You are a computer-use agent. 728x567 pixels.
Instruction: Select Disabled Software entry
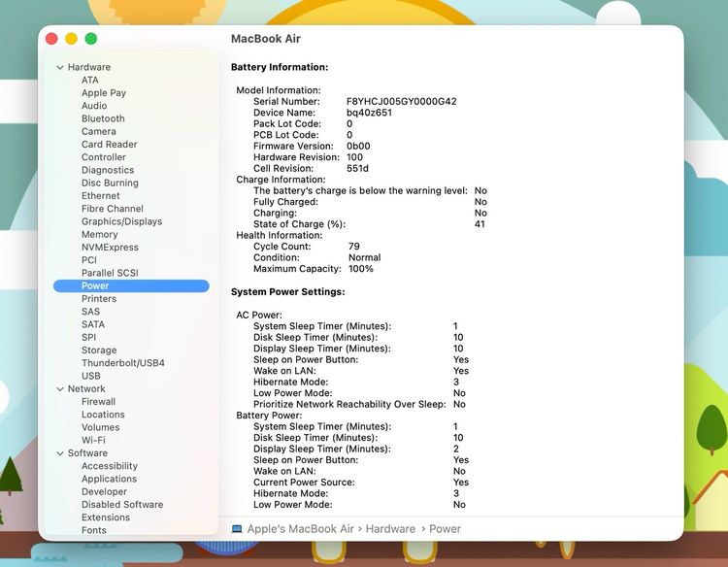(x=122, y=504)
